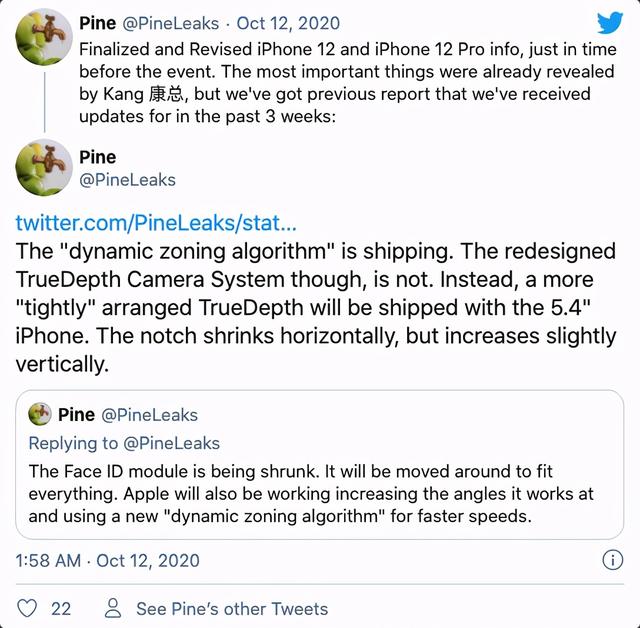Viewport: 640px width, 628px height.
Task: Click Replying to @PineLeaks in the quoted tweet
Action: (124, 443)
